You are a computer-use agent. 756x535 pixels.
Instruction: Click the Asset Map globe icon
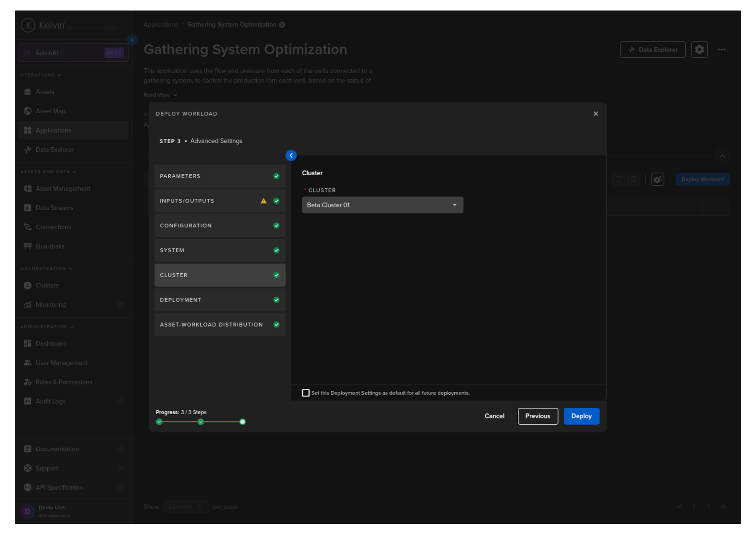pos(28,111)
